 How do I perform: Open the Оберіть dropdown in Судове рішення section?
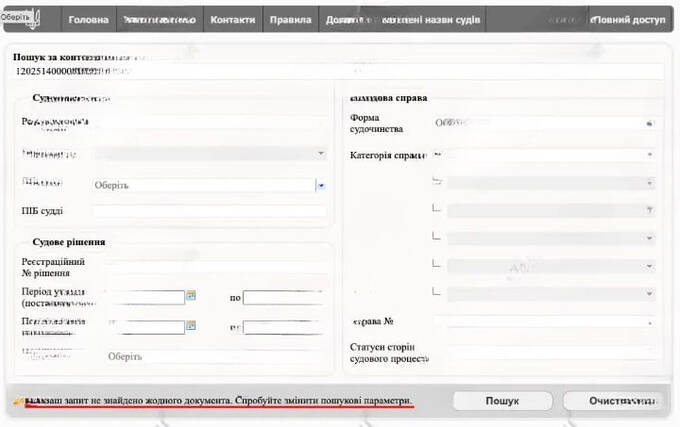215,356
